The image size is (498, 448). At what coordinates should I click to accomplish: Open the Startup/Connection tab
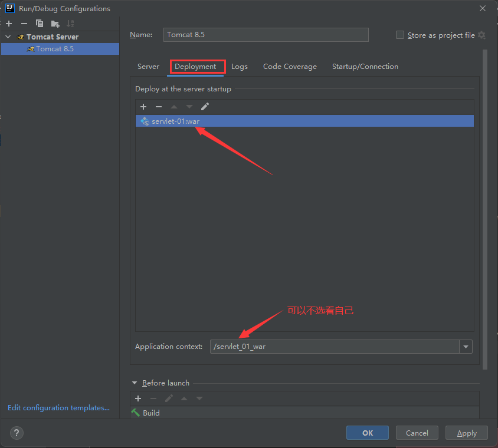pyautogui.click(x=365, y=67)
